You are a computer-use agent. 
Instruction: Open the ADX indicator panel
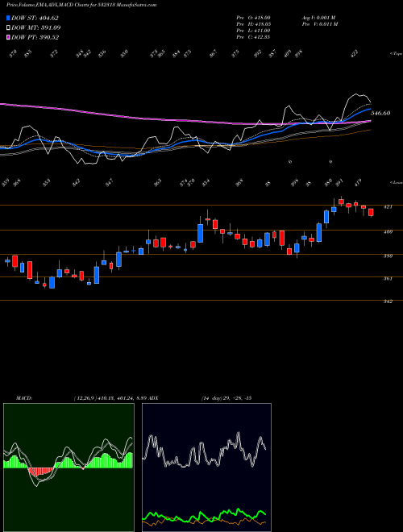tap(206, 468)
